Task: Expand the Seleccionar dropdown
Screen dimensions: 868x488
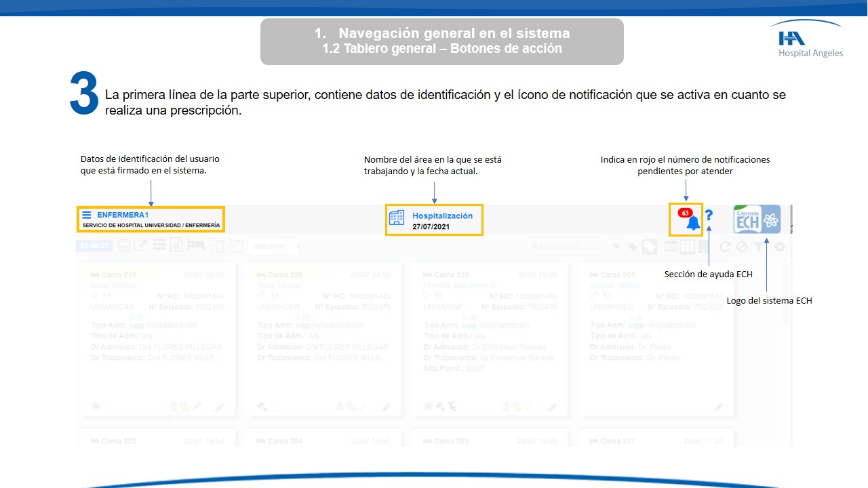Action: pos(274,246)
